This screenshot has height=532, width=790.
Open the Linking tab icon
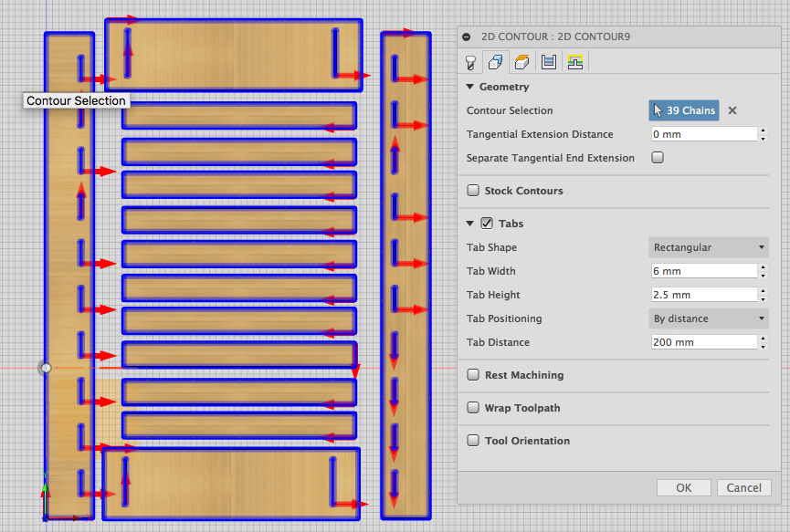pos(574,62)
